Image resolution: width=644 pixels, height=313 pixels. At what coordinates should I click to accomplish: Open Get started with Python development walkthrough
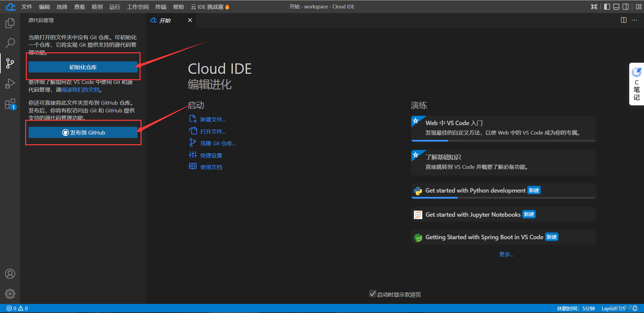pyautogui.click(x=503, y=191)
